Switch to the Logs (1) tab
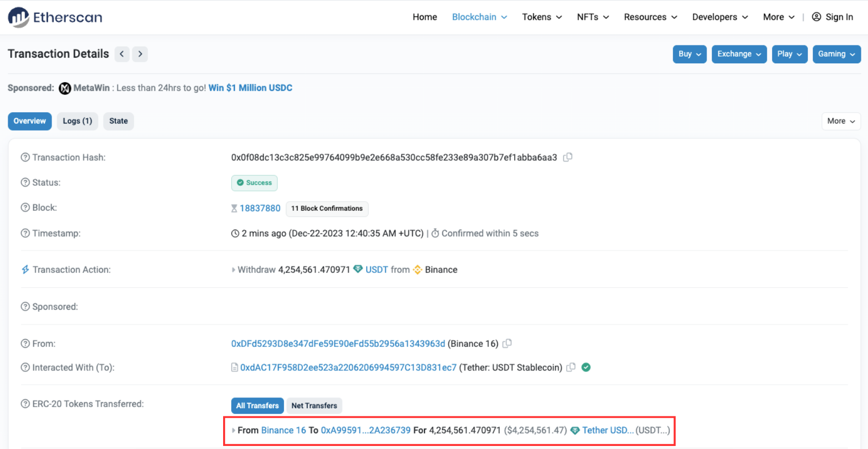Viewport: 868px width, 449px height. click(78, 121)
